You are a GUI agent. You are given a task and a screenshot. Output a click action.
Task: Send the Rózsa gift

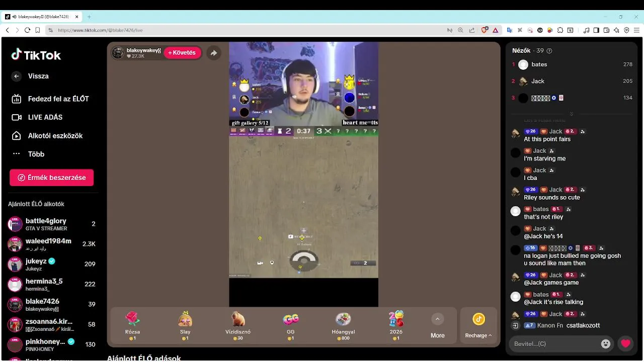133,326
